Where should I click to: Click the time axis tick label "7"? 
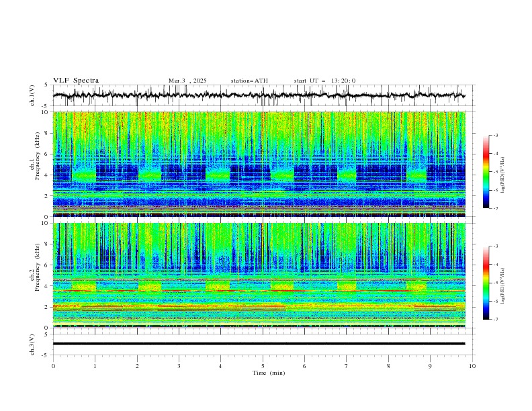point(347,366)
